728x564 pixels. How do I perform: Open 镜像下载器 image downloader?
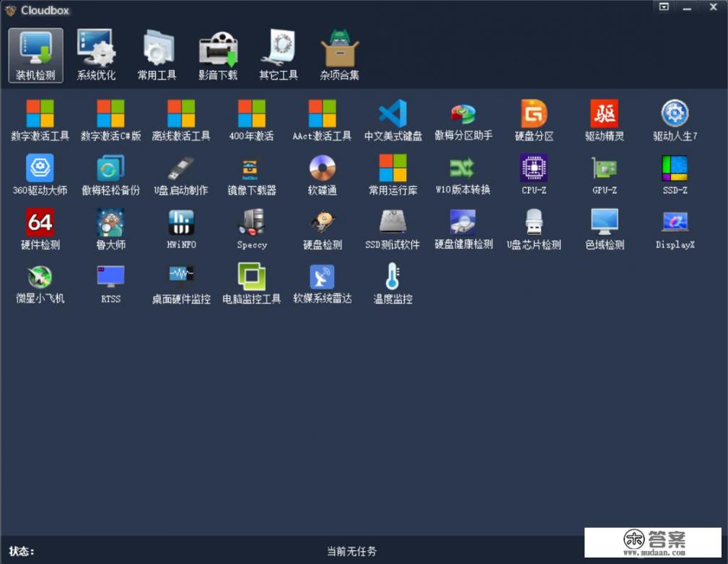coord(250,173)
